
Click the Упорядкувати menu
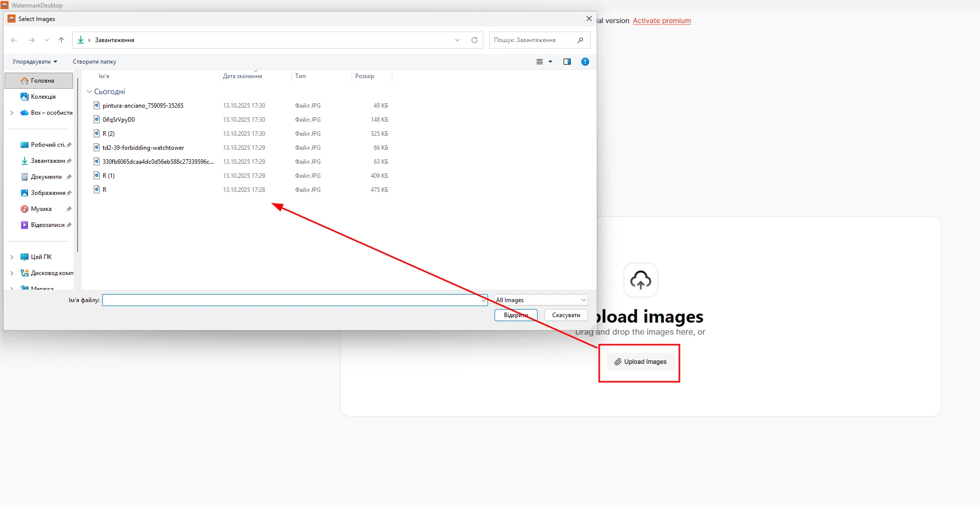(34, 62)
